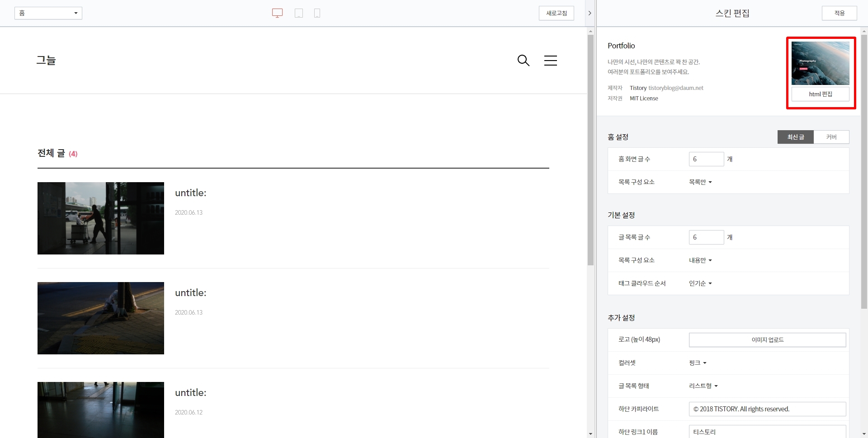Screen dimensions: 868x438
Task: Click the 하단 링크1 이름 field with 티스토리
Action: coord(767,432)
